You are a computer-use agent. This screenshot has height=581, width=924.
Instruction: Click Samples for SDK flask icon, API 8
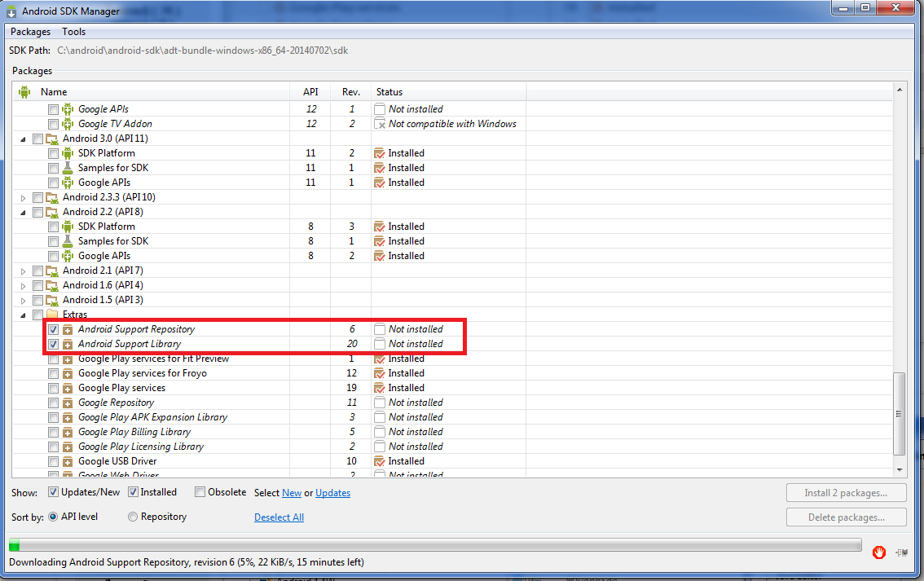tap(68, 241)
